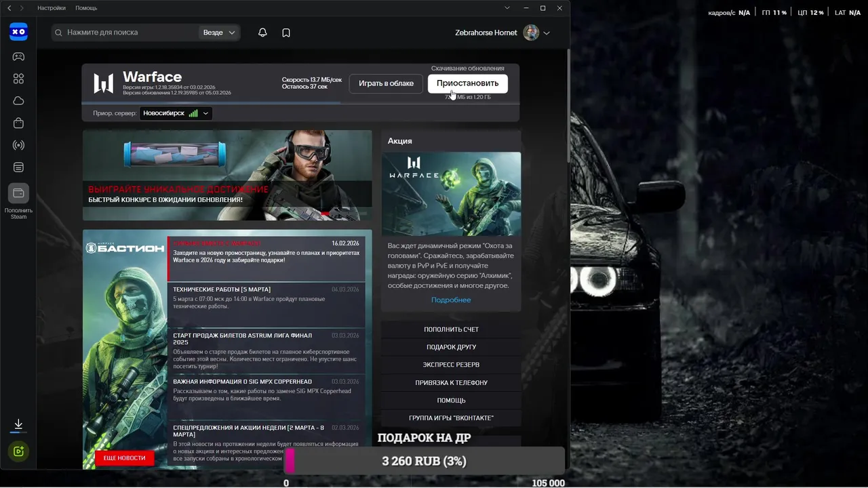Screen dimensions: 868x488
Task: Click the VK Play logo icon
Action: coord(18,32)
